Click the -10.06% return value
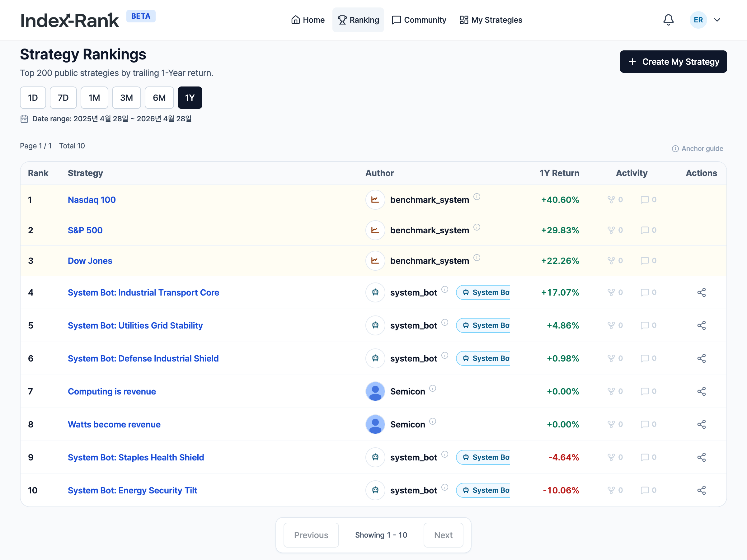This screenshot has height=560, width=747. pos(561,490)
